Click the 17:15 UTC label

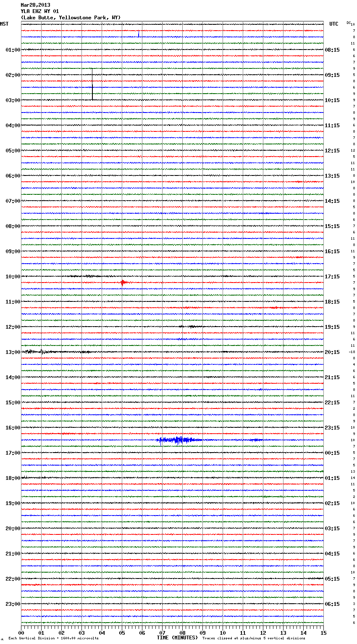[x=332, y=277]
